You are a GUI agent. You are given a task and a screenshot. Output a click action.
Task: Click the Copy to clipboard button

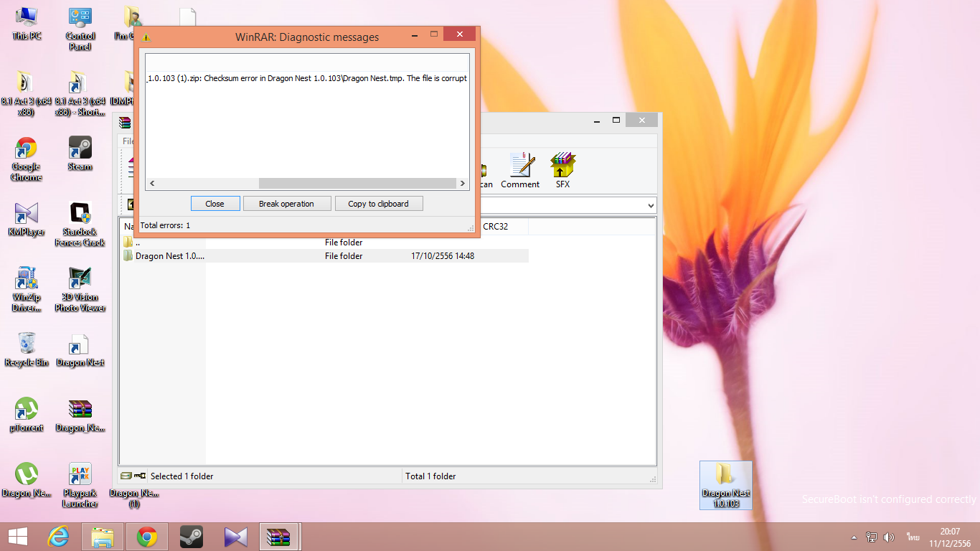tap(379, 204)
